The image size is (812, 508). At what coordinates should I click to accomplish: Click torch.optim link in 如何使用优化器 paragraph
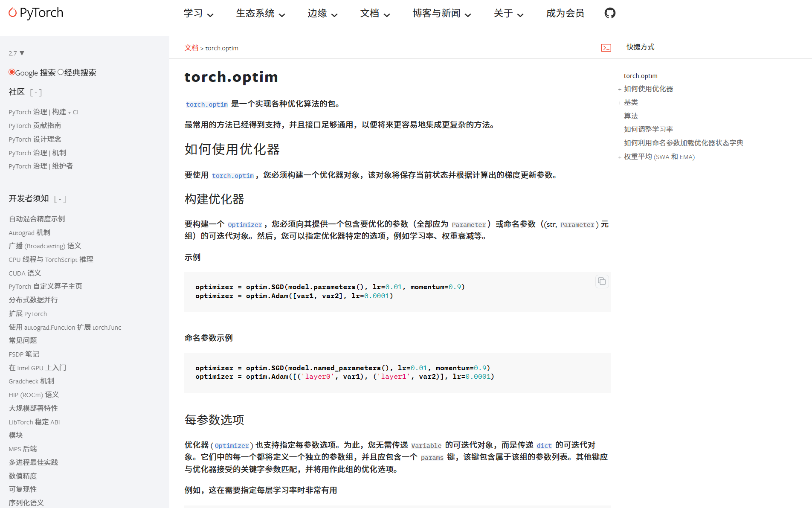click(233, 175)
